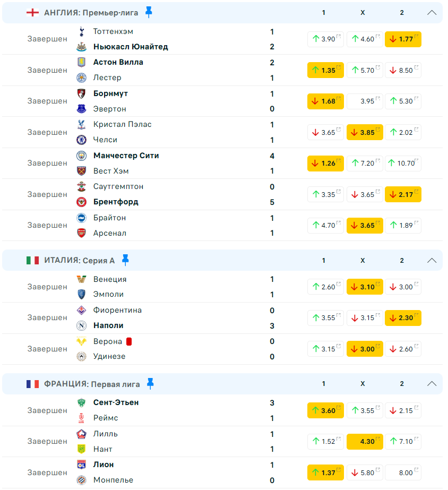Click the Arsenal club crest icon
The width and height of the screenshot is (448, 490).
click(x=82, y=233)
